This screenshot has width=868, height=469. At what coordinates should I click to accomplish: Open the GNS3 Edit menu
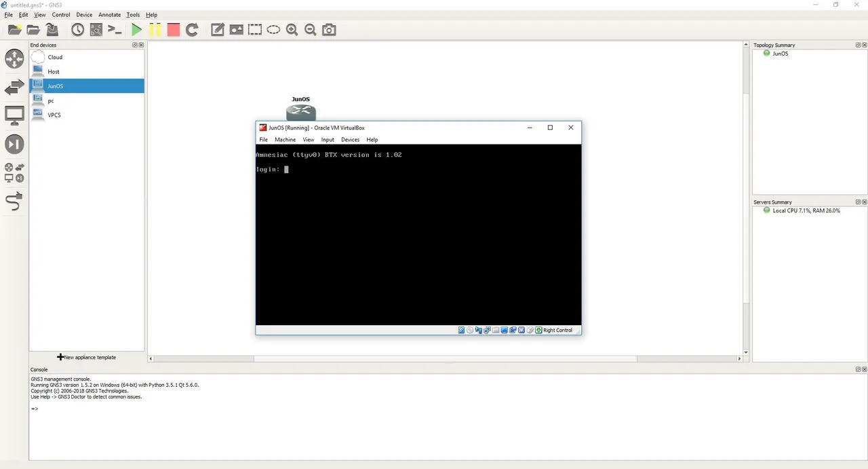point(24,14)
